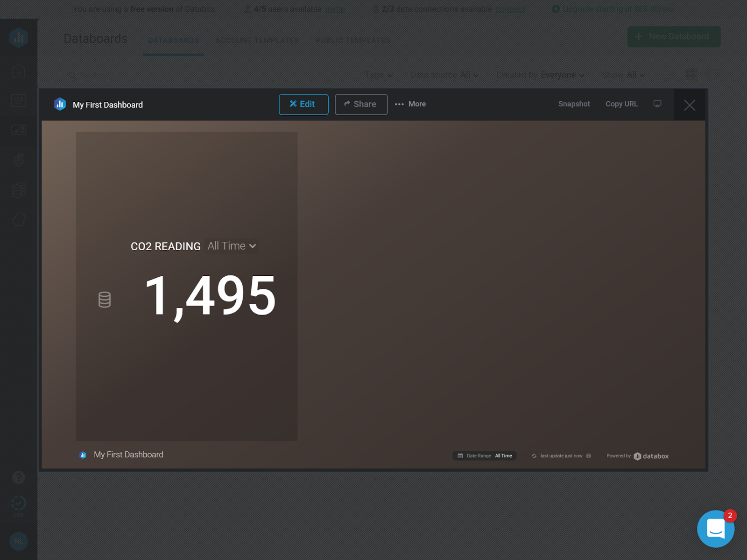Click the refresh icon near last update text

coord(533,456)
